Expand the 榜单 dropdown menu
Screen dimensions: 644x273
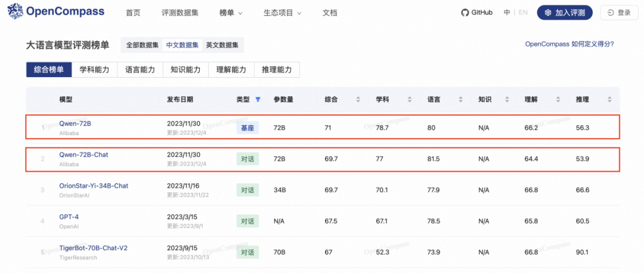(x=231, y=13)
